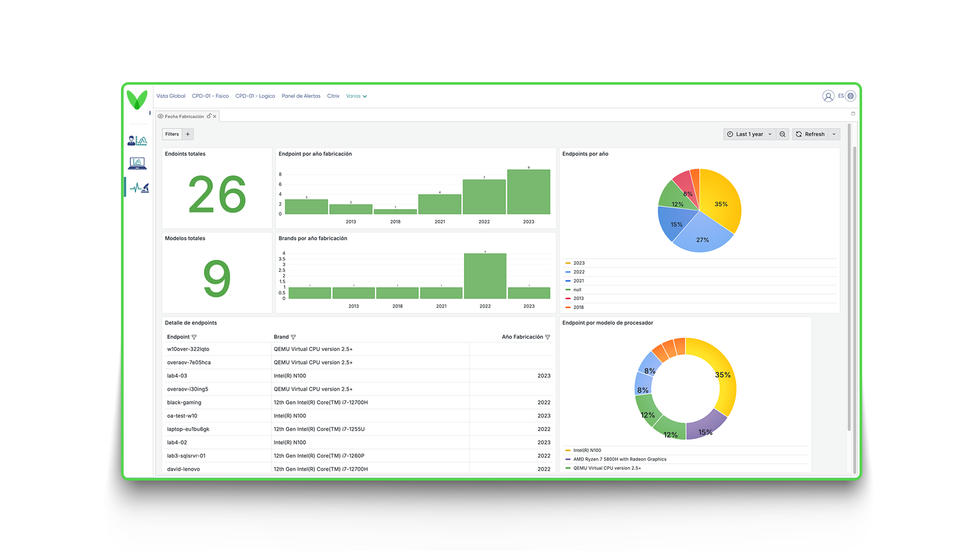Click the green logo icon
The width and height of the screenshot is (980, 551).
[x=137, y=99]
